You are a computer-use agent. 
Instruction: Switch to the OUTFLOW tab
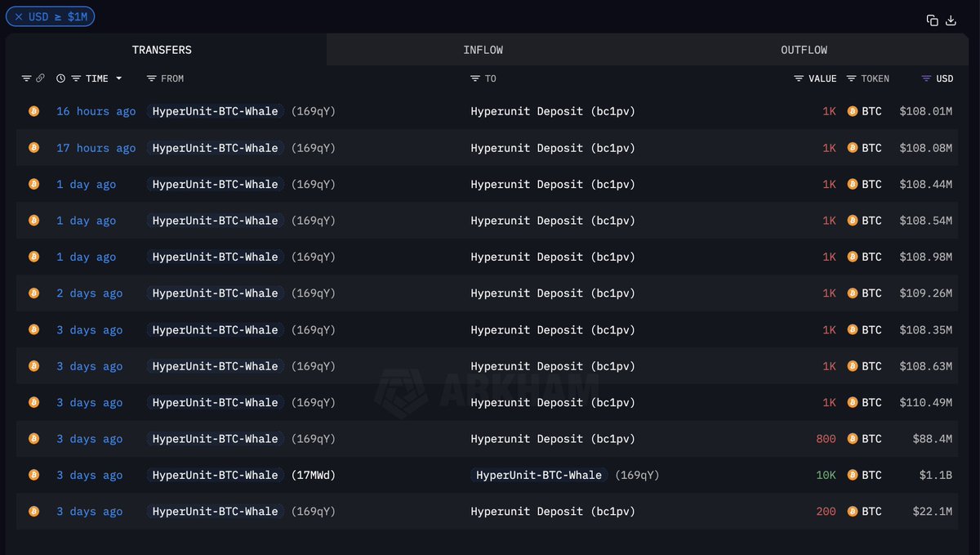point(804,50)
